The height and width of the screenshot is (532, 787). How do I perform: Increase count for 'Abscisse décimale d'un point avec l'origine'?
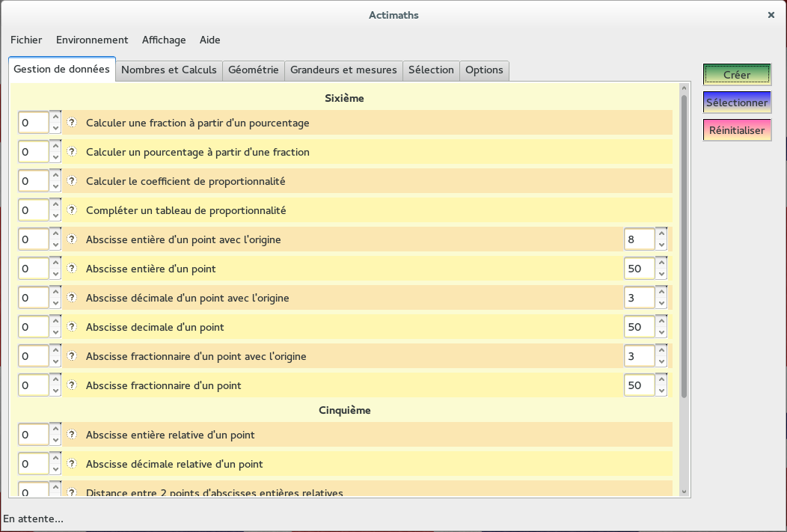55,293
